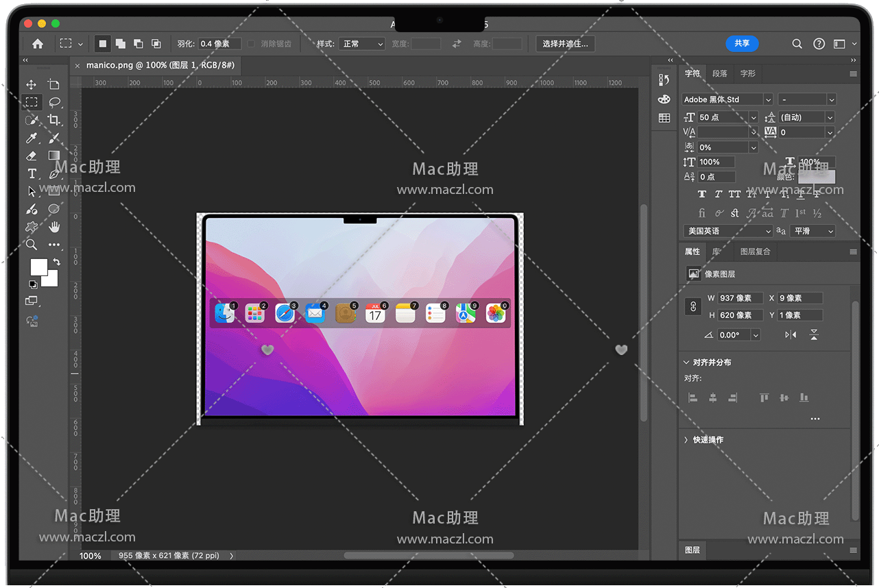Select the Horizontal Type tool
This screenshot has width=879, height=588.
pyautogui.click(x=32, y=174)
